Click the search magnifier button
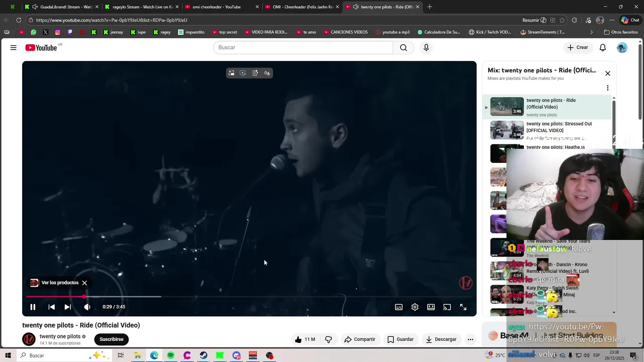The image size is (644, 362). (x=404, y=47)
